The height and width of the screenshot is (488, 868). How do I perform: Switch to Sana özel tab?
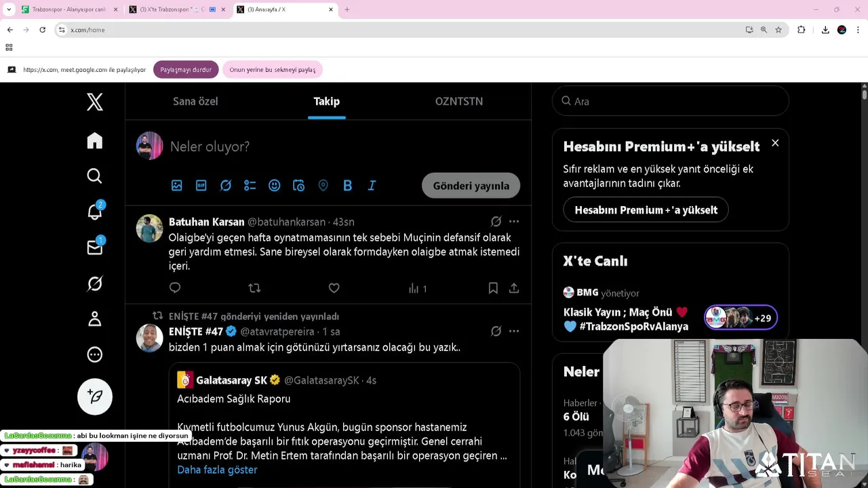click(x=195, y=101)
